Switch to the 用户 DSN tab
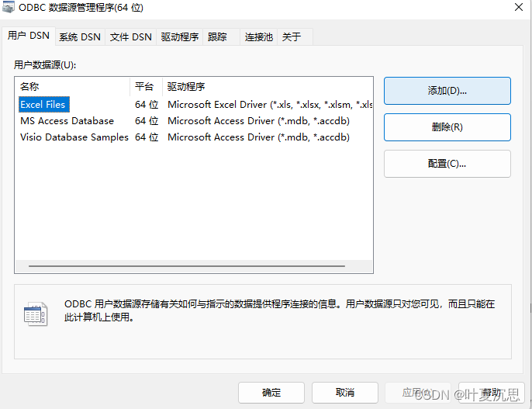This screenshot has width=532, height=409. pyautogui.click(x=29, y=36)
